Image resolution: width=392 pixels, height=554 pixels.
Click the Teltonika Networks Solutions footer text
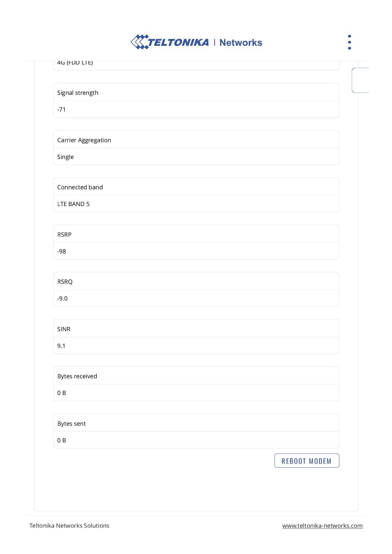[x=70, y=526]
